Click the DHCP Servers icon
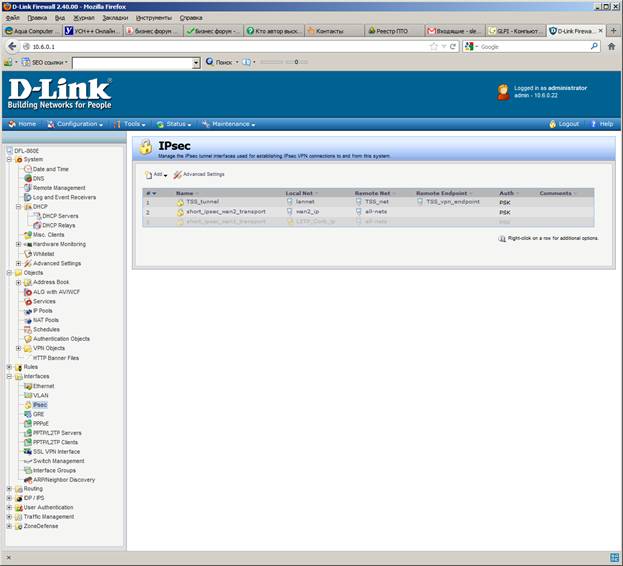 point(37,216)
